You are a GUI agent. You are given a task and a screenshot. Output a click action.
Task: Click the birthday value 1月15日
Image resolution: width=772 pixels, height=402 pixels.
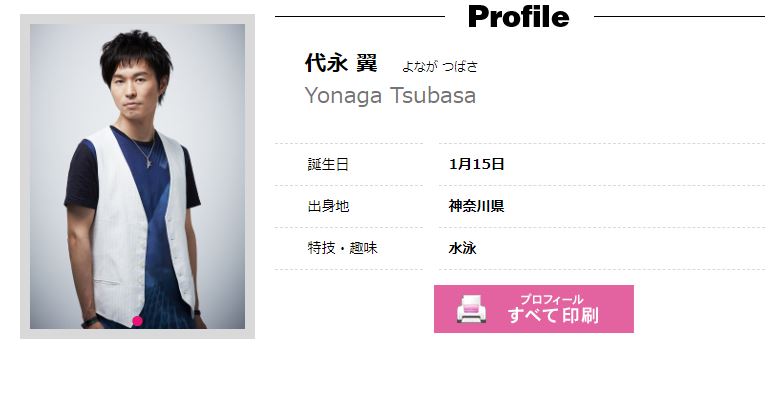(x=476, y=164)
